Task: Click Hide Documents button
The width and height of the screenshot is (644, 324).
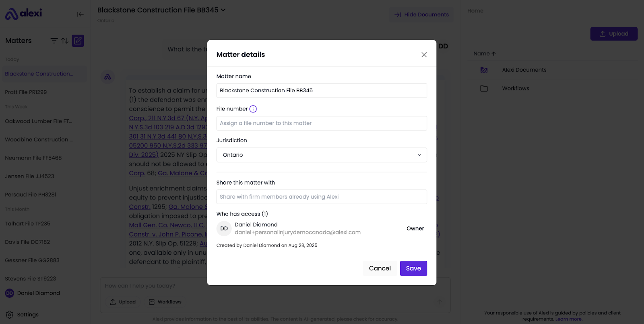Action: coord(421,15)
